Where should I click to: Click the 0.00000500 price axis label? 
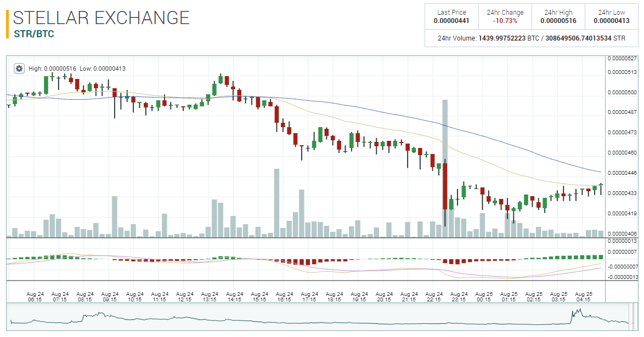[622, 93]
